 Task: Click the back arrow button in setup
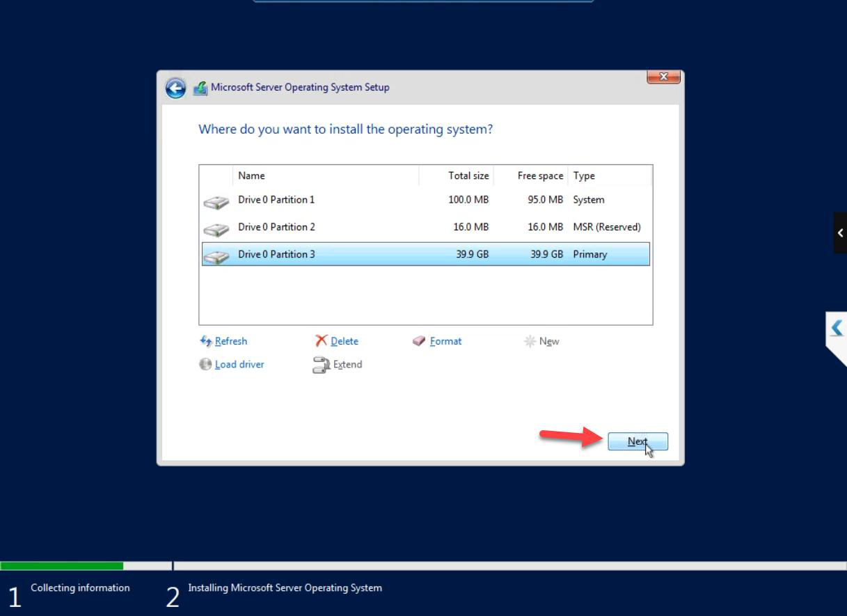click(175, 88)
